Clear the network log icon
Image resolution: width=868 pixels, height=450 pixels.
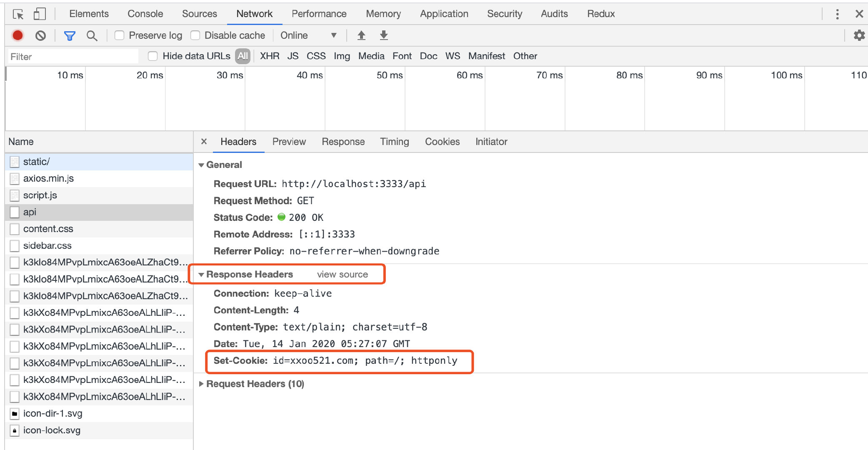(x=40, y=35)
